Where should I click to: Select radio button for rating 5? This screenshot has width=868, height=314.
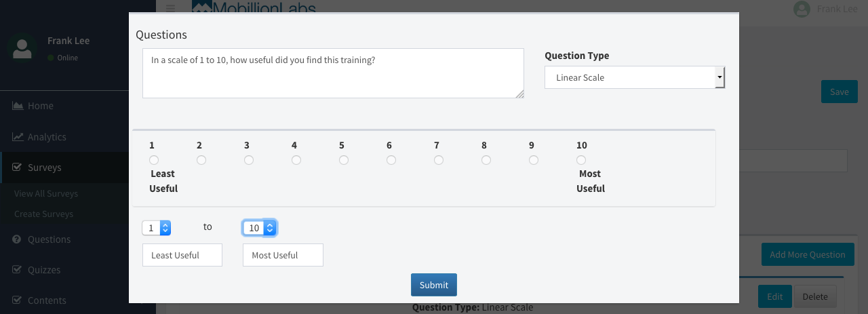(x=344, y=160)
